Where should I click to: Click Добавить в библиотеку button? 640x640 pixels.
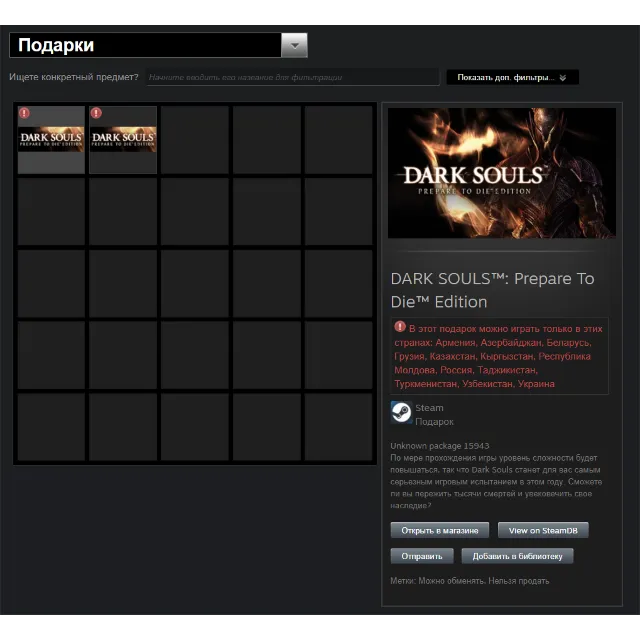pos(517,556)
